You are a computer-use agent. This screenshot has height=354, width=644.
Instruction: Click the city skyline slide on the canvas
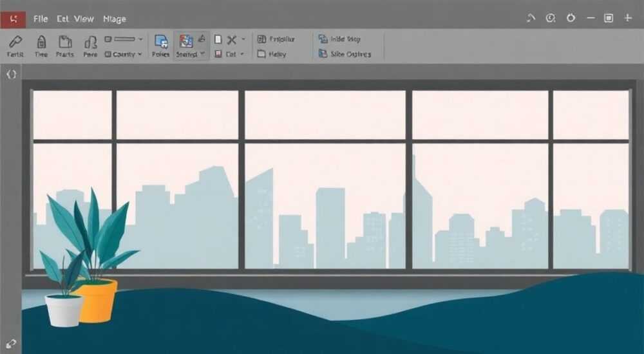pyautogui.click(x=333, y=216)
